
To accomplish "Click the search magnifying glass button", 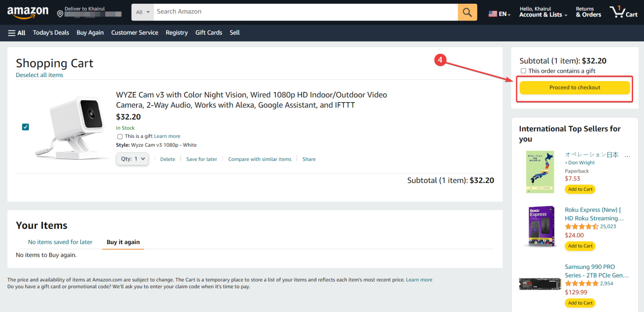I will click(467, 12).
